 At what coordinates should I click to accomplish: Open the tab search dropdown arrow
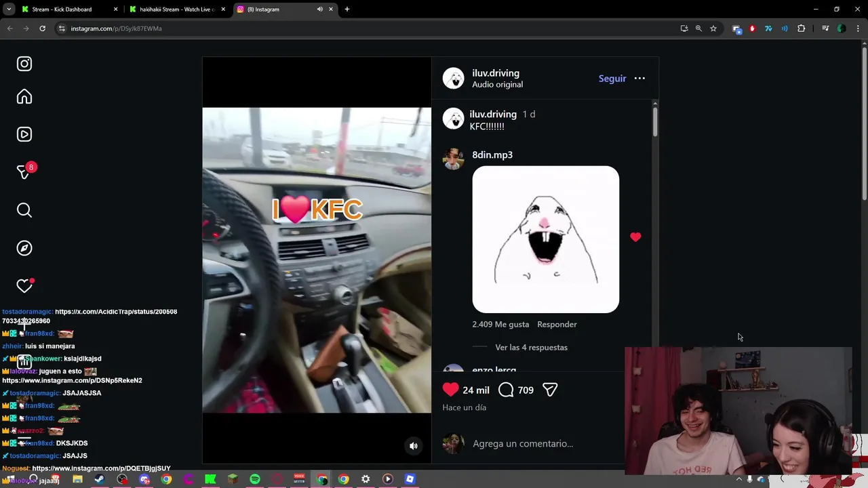9,9
